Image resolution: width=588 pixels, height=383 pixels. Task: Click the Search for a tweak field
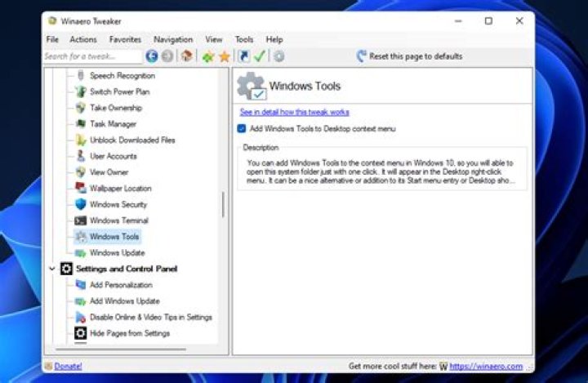[x=92, y=56]
